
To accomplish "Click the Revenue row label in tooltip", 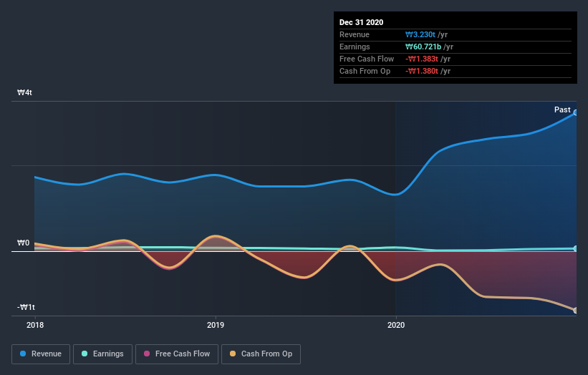I will point(355,34).
